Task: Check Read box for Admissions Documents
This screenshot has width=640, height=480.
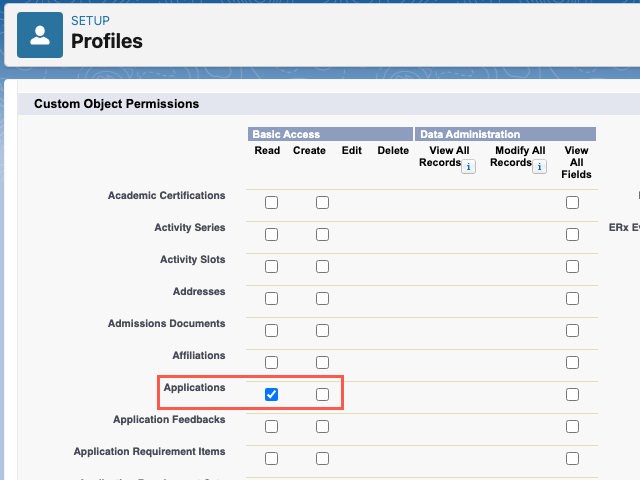Action: coord(271,331)
